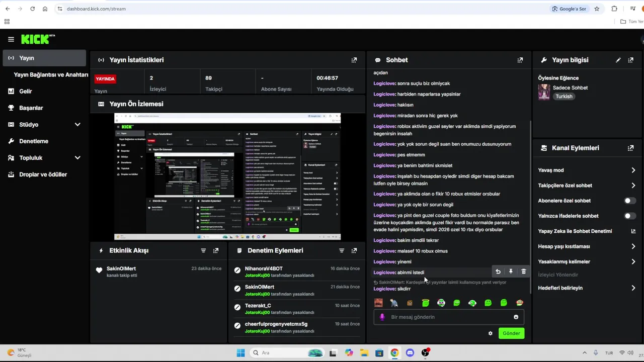Click the purple microphone icon in chat box
This screenshot has width=644, height=362.
point(382,317)
